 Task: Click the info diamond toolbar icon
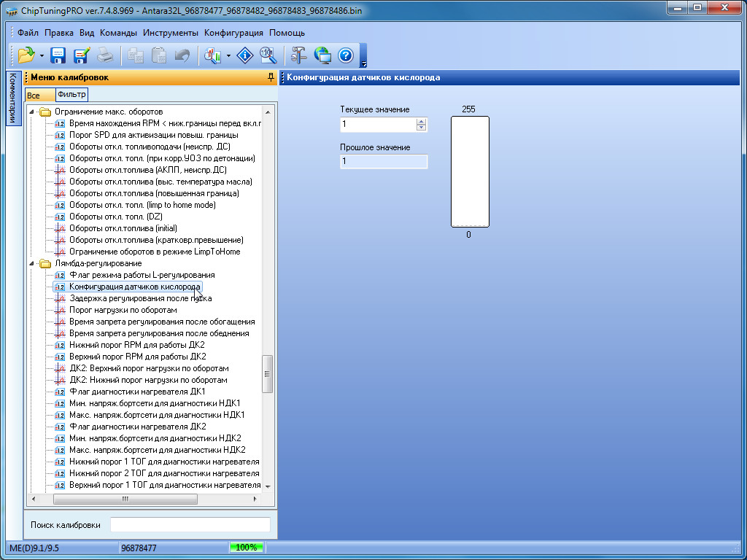[x=246, y=55]
